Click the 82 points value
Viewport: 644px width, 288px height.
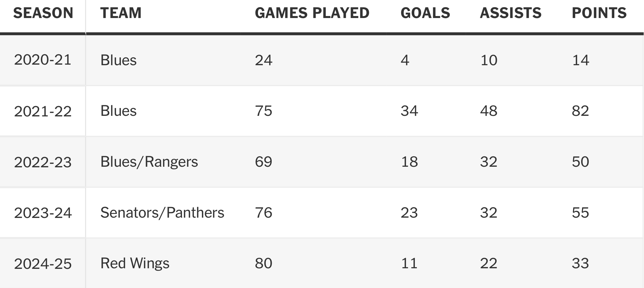coord(580,111)
